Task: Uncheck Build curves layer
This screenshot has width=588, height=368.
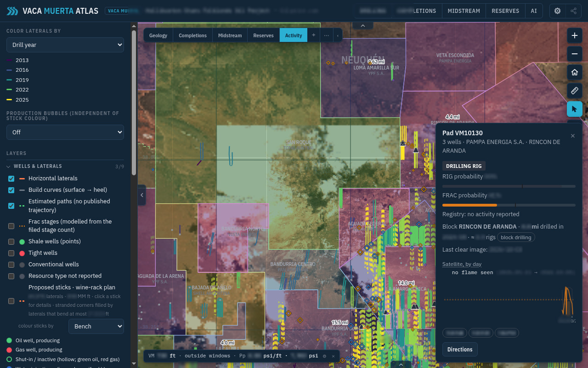Action: 11,190
